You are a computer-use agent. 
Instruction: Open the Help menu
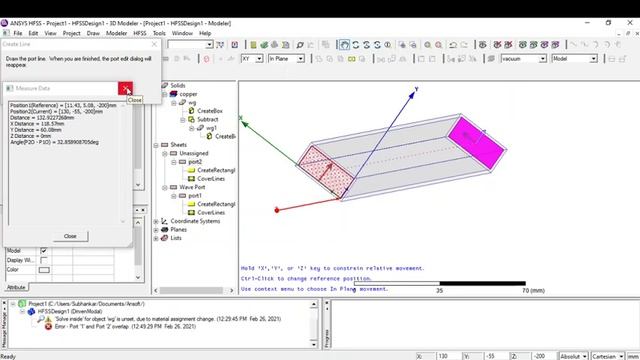point(205,33)
